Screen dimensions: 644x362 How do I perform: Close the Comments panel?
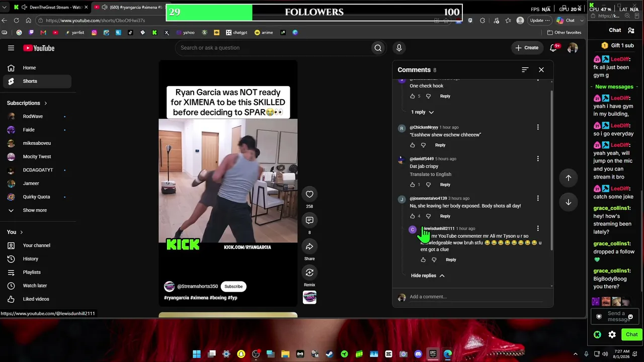[541, 70]
